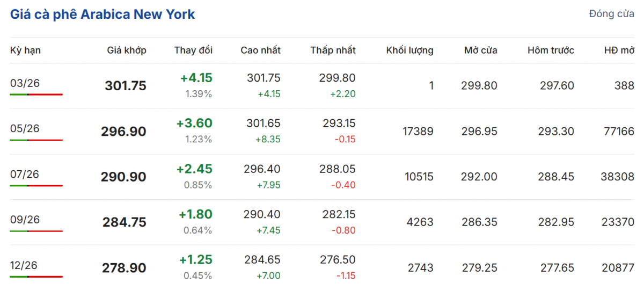
Task: Open the 09/26 contract term
Action: click(25, 220)
